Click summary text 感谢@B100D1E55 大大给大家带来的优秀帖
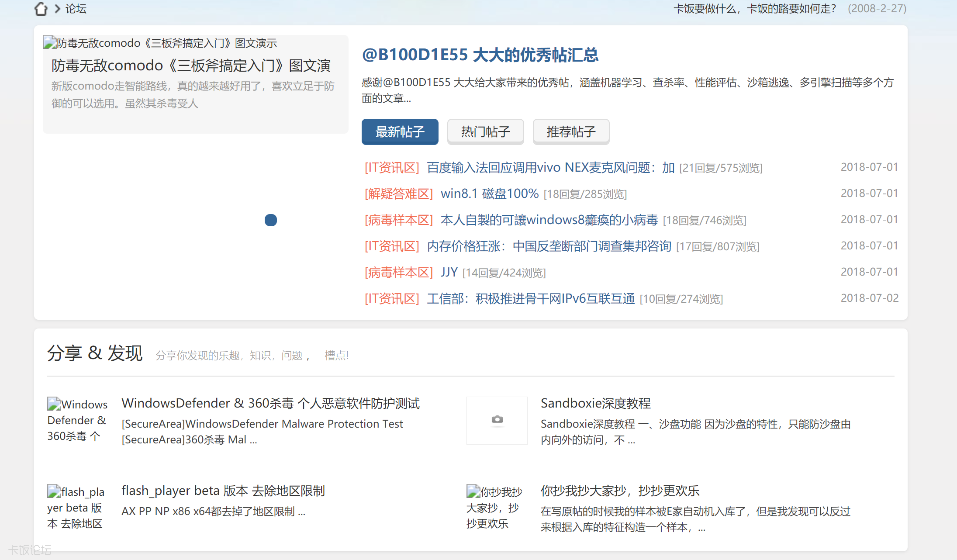The image size is (957, 560). pos(628,90)
